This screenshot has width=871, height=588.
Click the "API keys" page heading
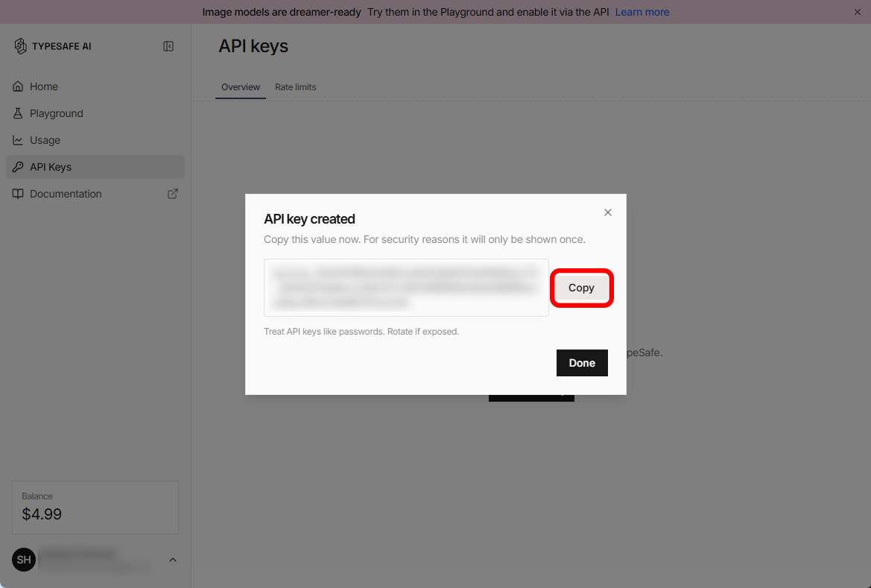click(253, 46)
